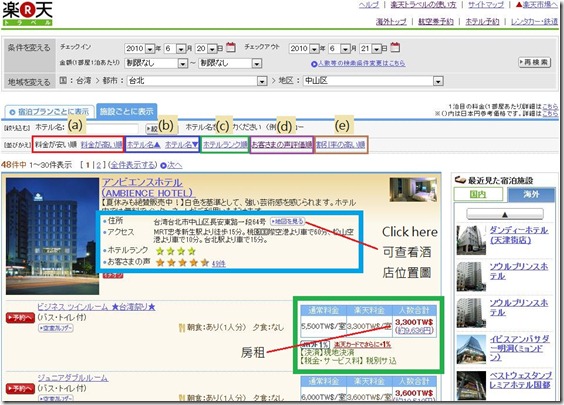The width and height of the screenshot is (564, 405).
Task: Select the 海外 tab in recently viewed
Action: (531, 194)
